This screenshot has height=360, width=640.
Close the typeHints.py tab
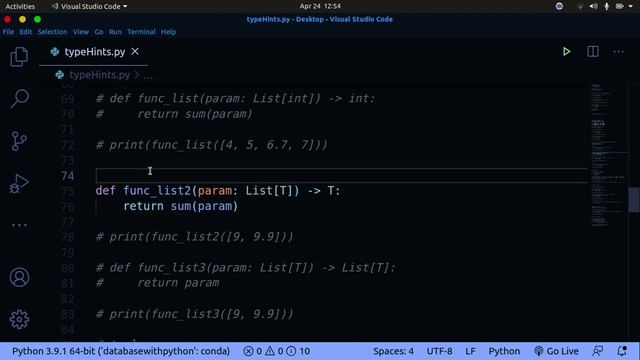coord(135,51)
